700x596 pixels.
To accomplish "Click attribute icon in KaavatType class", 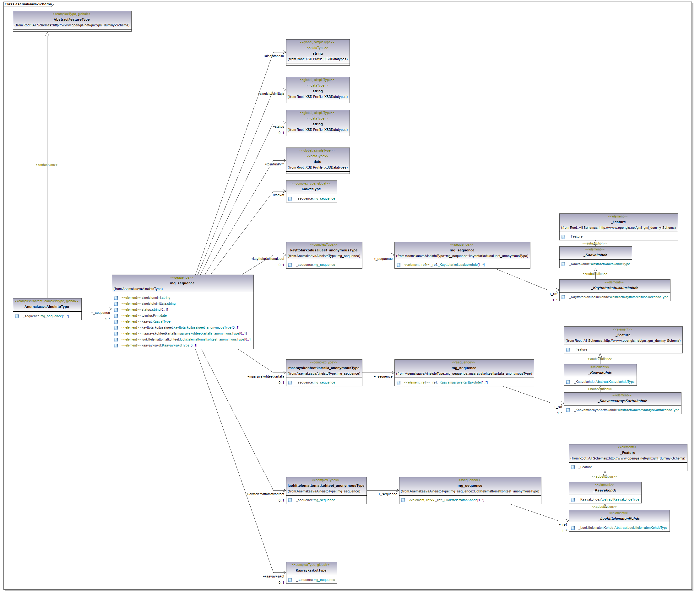I will tap(290, 199).
